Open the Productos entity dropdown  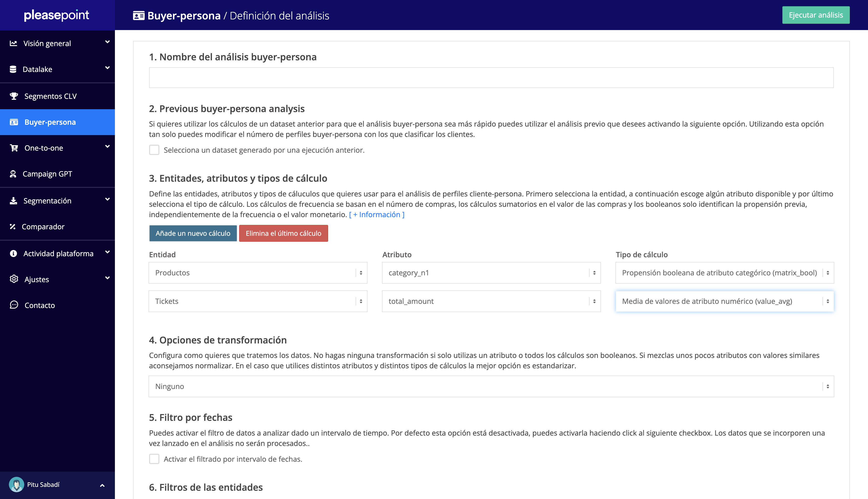(258, 273)
